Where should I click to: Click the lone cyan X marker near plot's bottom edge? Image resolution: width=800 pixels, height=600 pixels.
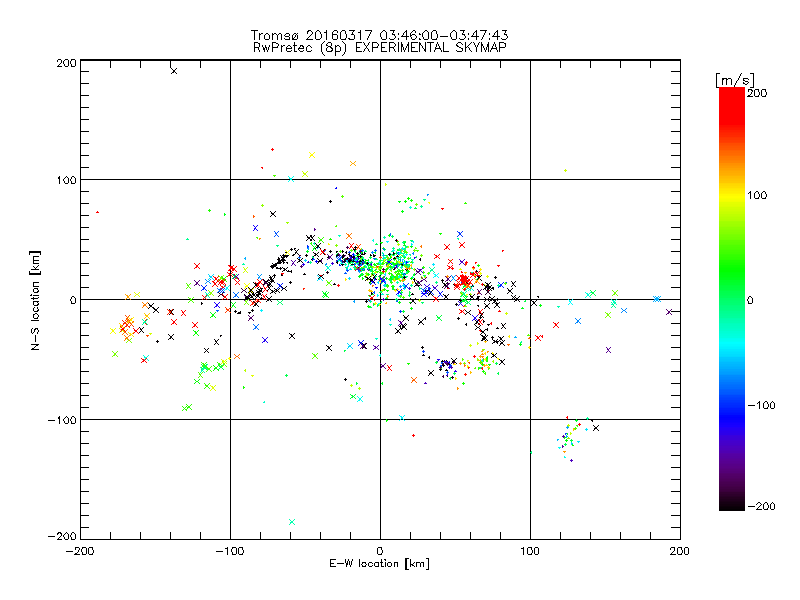tap(292, 522)
